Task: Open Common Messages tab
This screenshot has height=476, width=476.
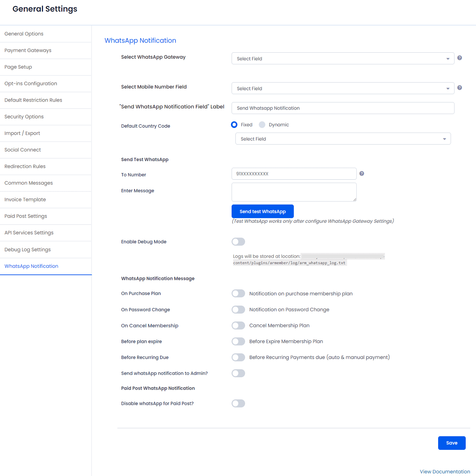Action: coord(46,183)
